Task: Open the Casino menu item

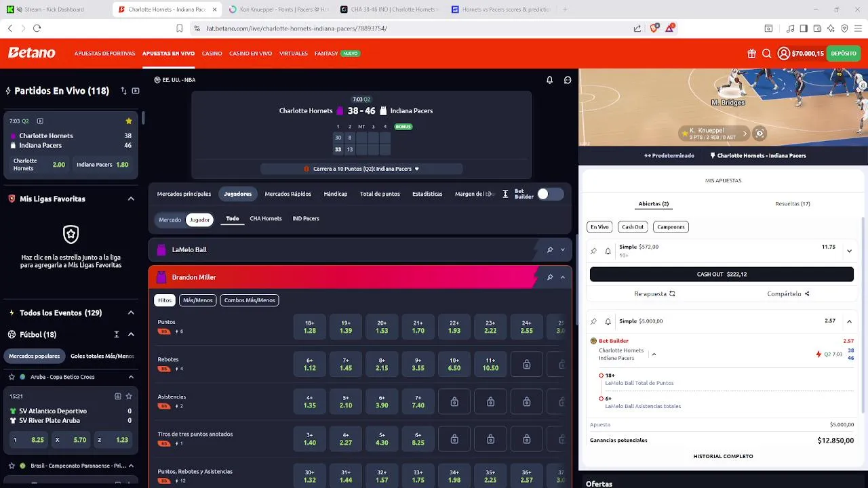Action: (x=212, y=54)
